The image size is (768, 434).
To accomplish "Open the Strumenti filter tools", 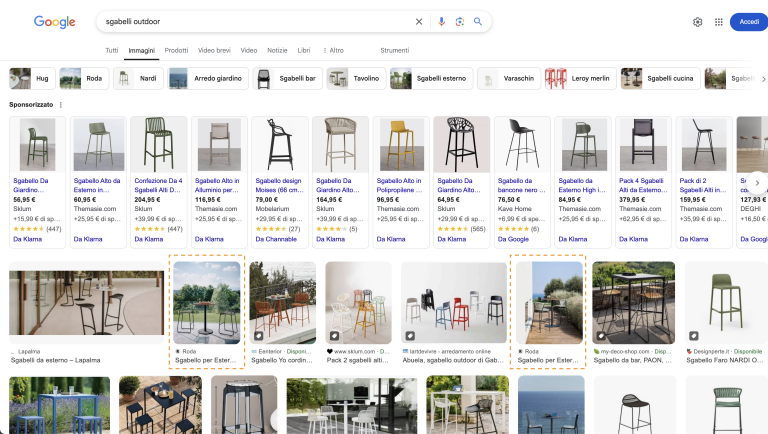I will [395, 50].
